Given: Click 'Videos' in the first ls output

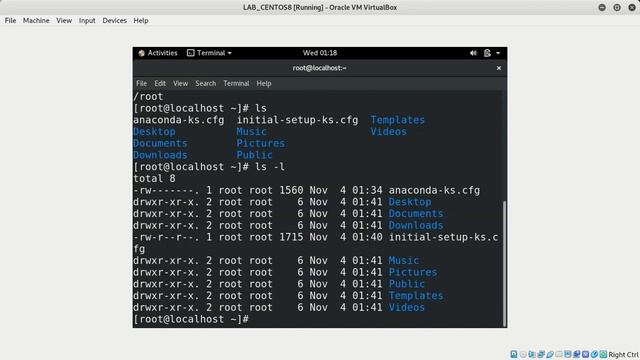Looking at the screenshot, I should tap(389, 131).
